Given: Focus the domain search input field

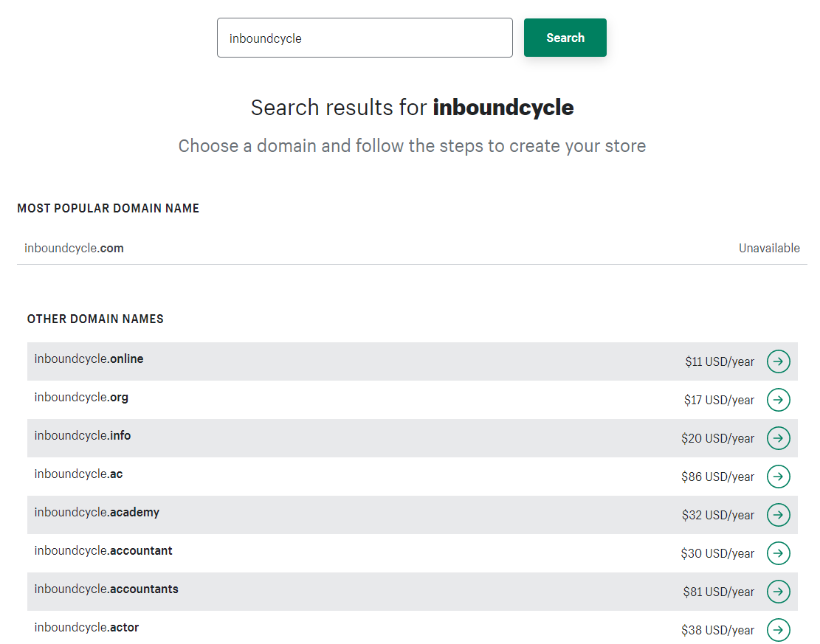Looking at the screenshot, I should point(365,38).
